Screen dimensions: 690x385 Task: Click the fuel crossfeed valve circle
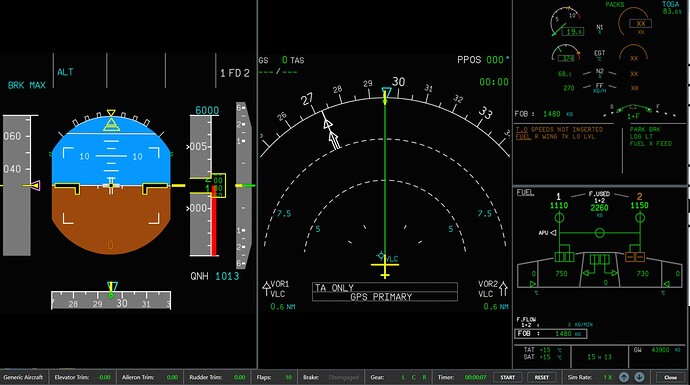(x=599, y=233)
